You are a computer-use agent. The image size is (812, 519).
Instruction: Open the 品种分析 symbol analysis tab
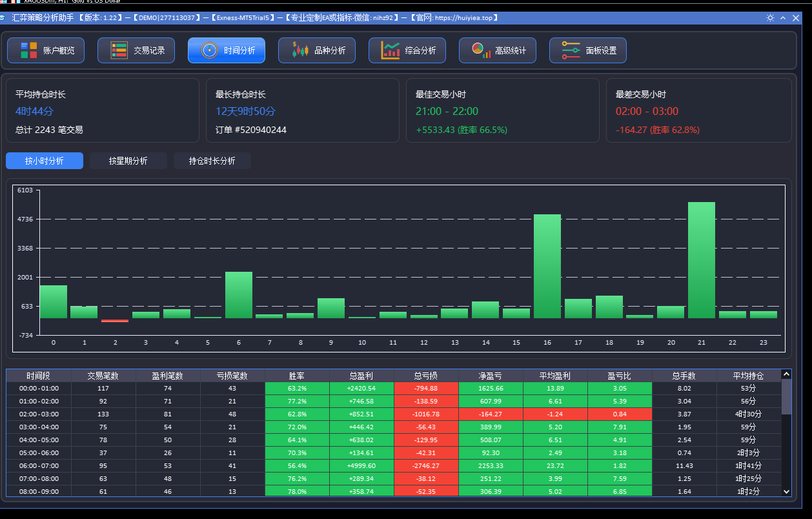point(317,50)
